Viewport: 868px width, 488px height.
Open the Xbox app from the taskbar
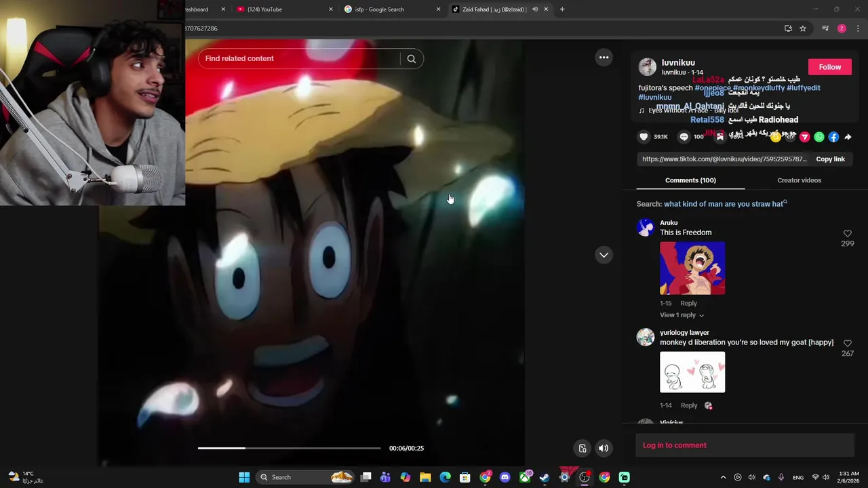pos(525,477)
